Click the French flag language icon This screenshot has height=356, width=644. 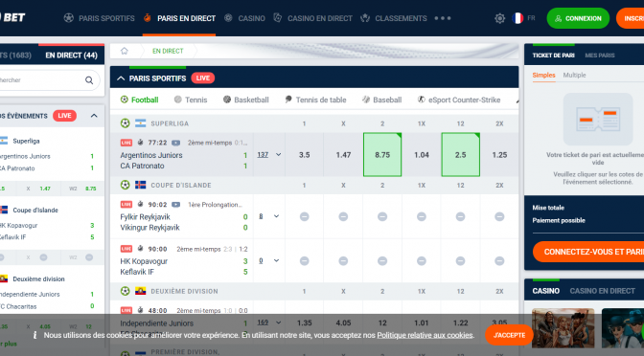pyautogui.click(x=517, y=18)
